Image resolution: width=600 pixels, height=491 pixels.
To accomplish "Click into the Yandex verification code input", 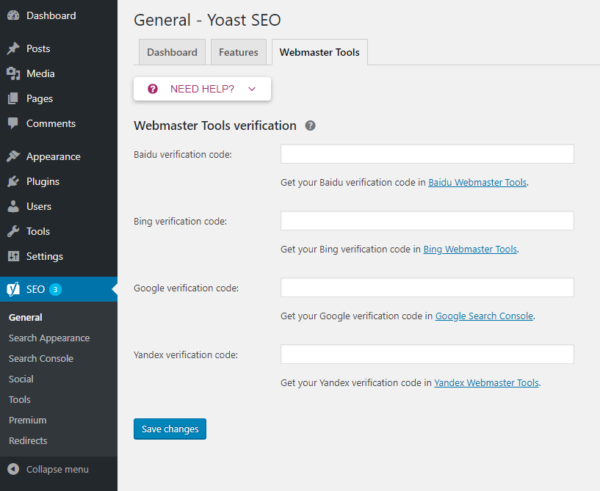I will click(427, 355).
